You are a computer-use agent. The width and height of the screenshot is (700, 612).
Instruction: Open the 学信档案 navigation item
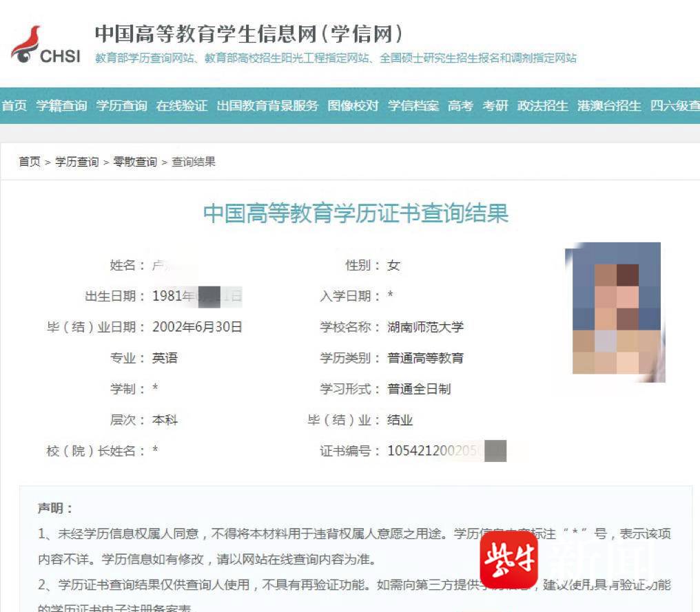[x=413, y=106]
